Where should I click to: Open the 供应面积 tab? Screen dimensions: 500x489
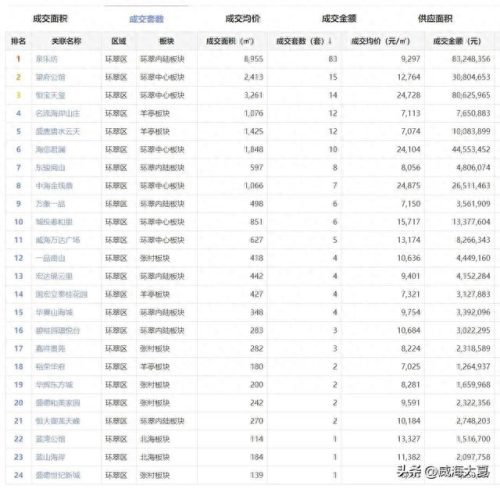(x=435, y=19)
